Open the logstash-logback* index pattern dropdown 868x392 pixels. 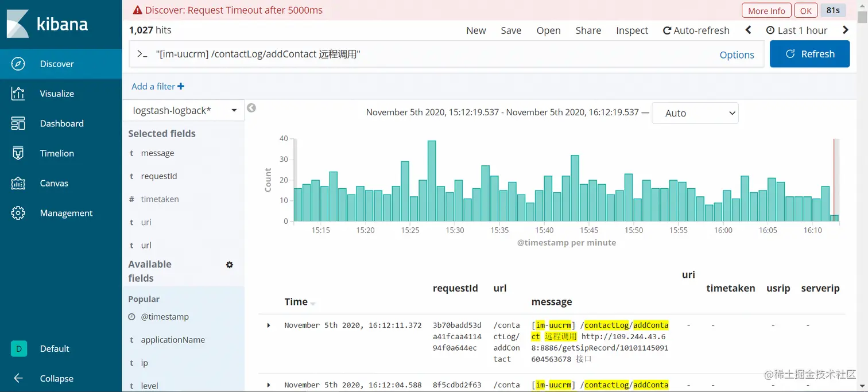coord(184,110)
